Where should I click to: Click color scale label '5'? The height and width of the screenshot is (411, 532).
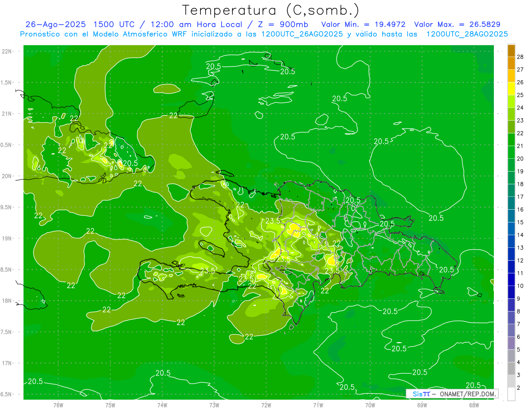coord(520,349)
